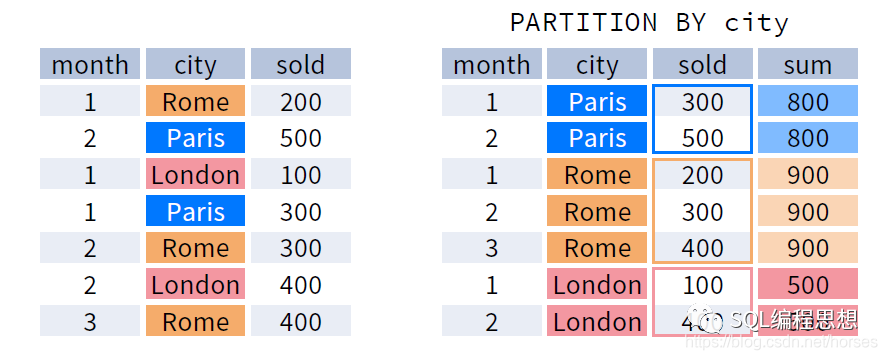Select month value 3 in left table's last row
The width and height of the screenshot is (887, 360).
(90, 320)
